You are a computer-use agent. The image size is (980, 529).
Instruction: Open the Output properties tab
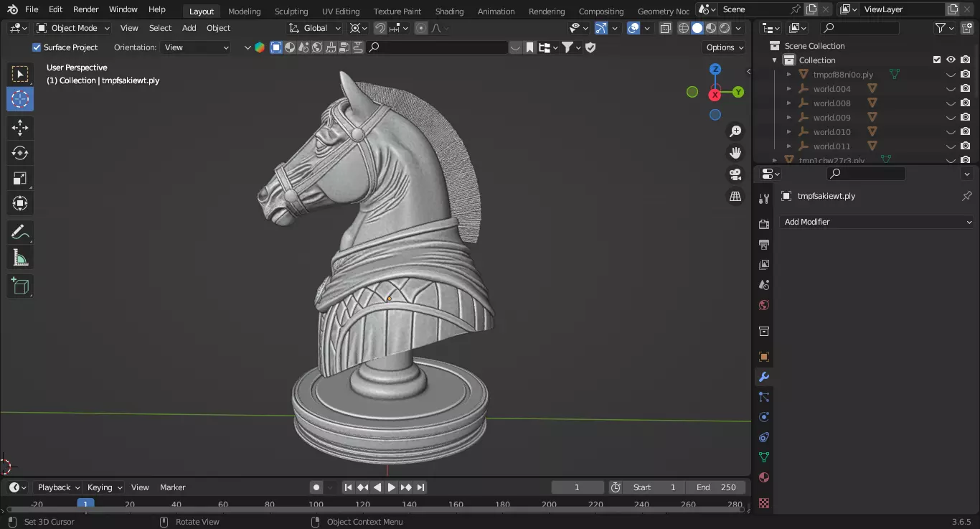coord(764,245)
